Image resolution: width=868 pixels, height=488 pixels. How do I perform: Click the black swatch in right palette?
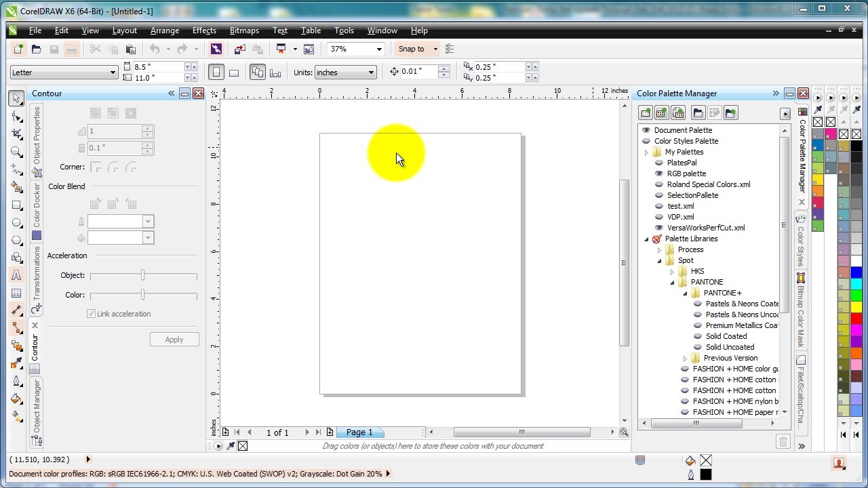coord(856,146)
